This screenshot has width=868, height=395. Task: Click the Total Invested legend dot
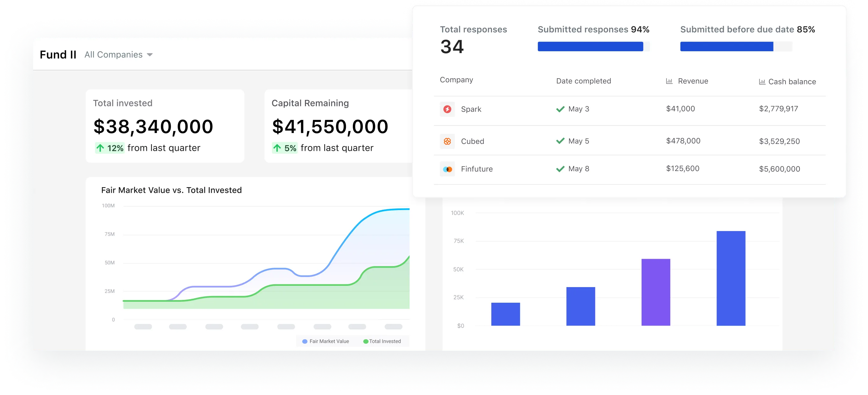(366, 342)
